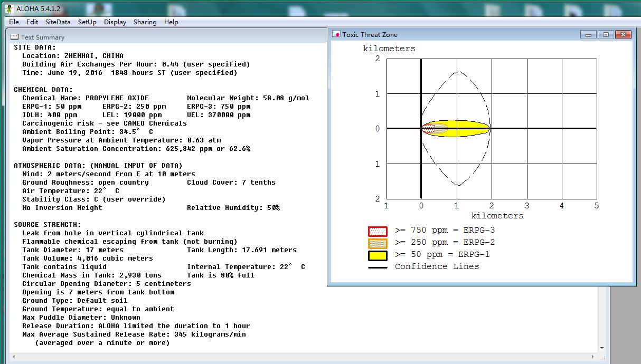Click 'No Inversion Height' text
641x364 pixels.
(62, 208)
